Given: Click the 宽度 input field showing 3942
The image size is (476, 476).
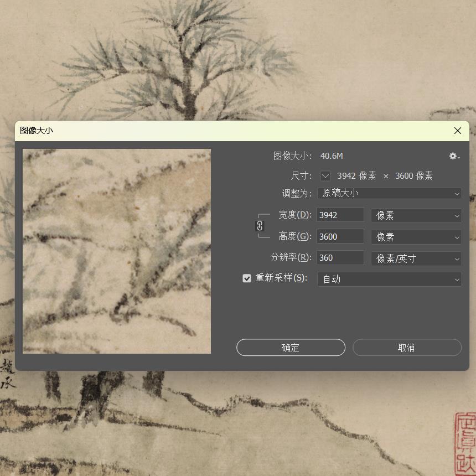Looking at the screenshot, I should coord(340,215).
